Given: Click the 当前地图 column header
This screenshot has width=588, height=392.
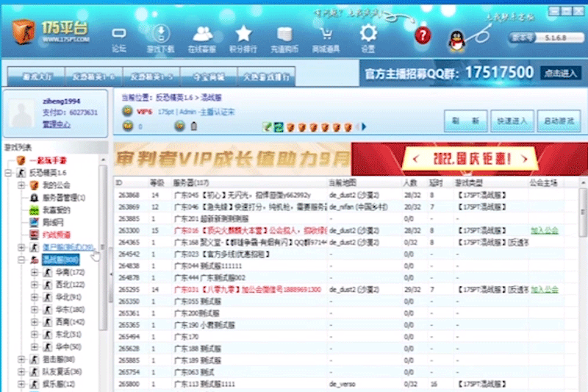Looking at the screenshot, I should (x=343, y=183).
